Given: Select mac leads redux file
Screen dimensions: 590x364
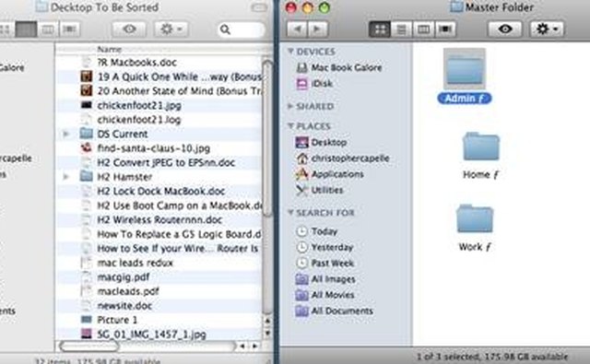Looking at the screenshot, I should coord(127,263).
